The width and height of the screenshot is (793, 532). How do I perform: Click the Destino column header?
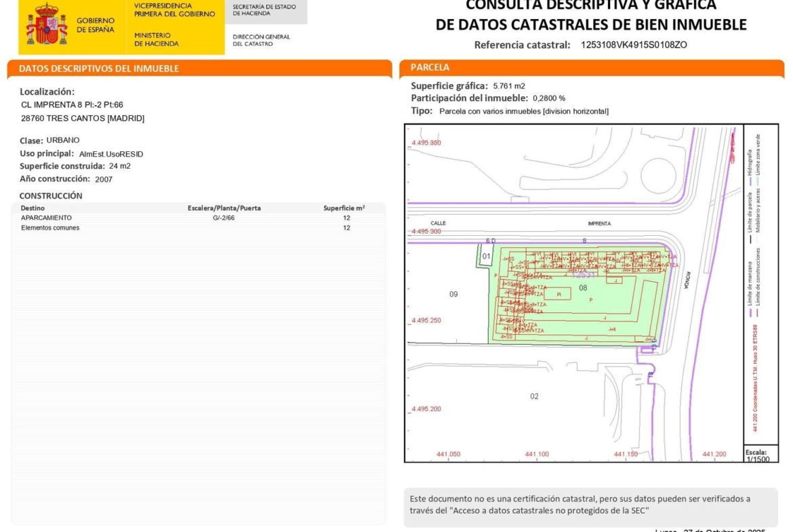[33, 208]
